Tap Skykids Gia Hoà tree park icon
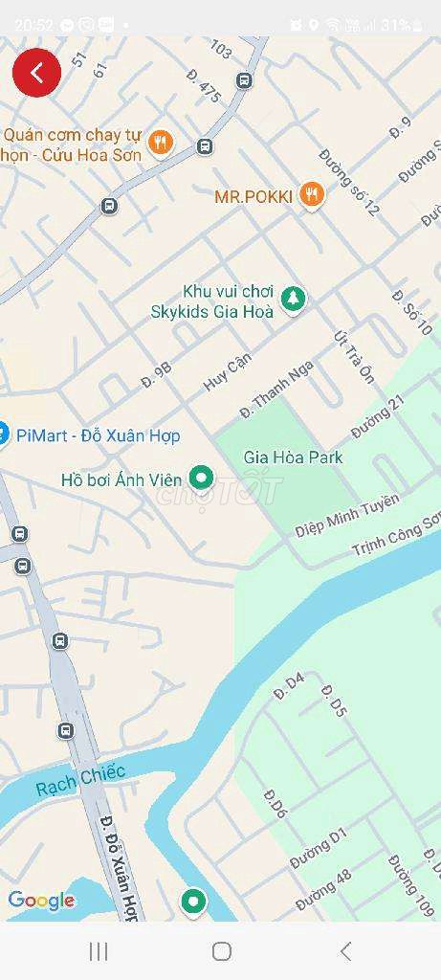Viewport: 441px width, 980px height. [293, 300]
